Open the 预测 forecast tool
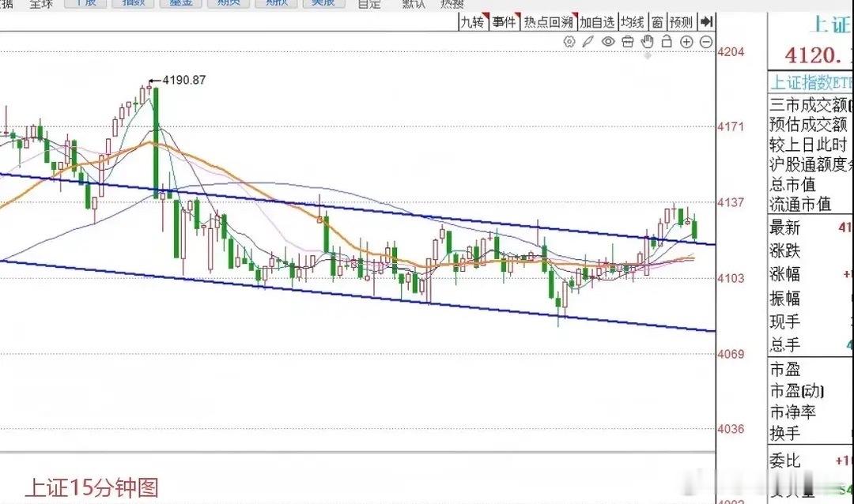 [x=681, y=22]
